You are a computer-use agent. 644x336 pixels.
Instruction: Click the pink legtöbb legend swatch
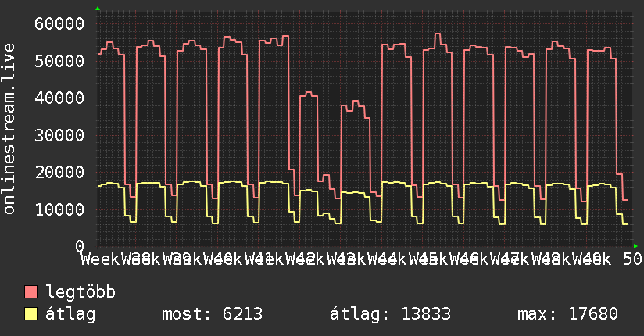click(30, 292)
